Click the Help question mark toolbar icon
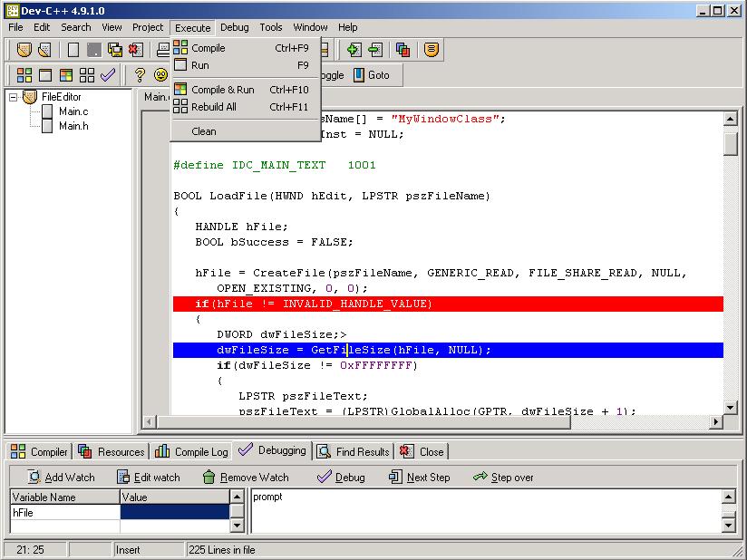 click(140, 75)
